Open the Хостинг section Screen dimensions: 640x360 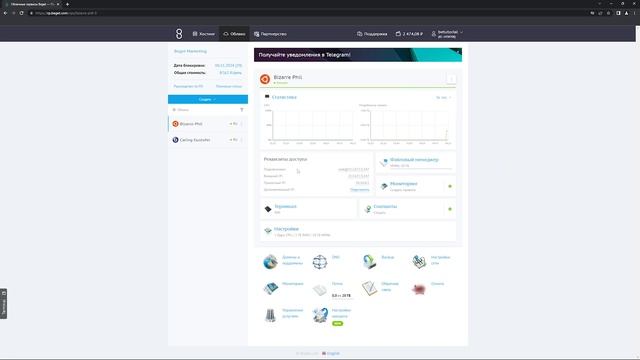(203, 34)
